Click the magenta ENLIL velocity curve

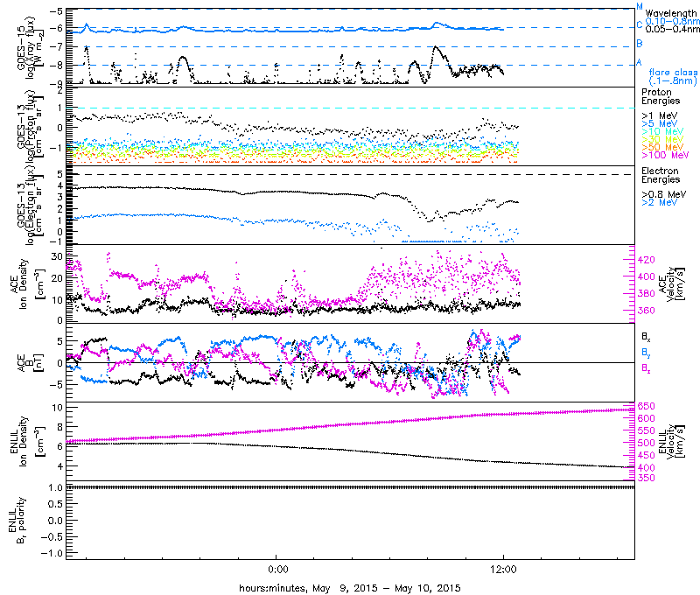click(351, 424)
